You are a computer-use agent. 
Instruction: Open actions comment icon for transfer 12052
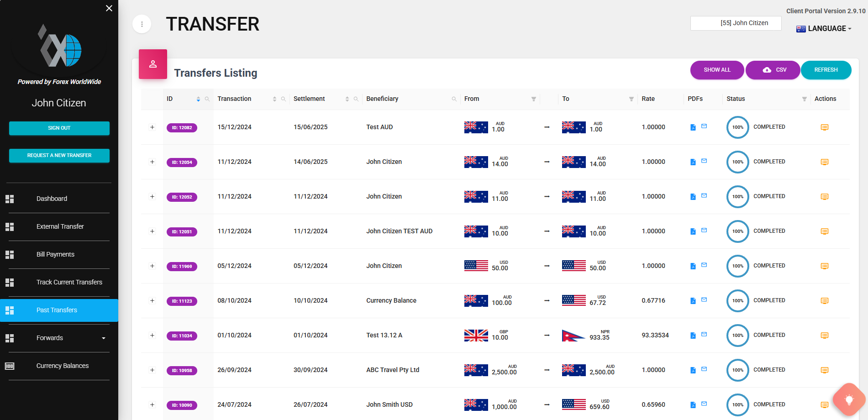coord(824,197)
